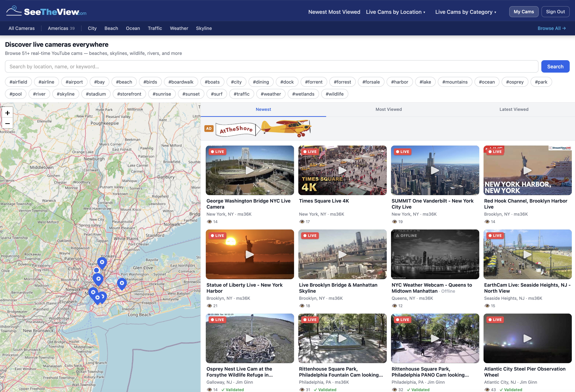Click the map pin near Yonkers
The image size is (575, 392).
(102, 263)
